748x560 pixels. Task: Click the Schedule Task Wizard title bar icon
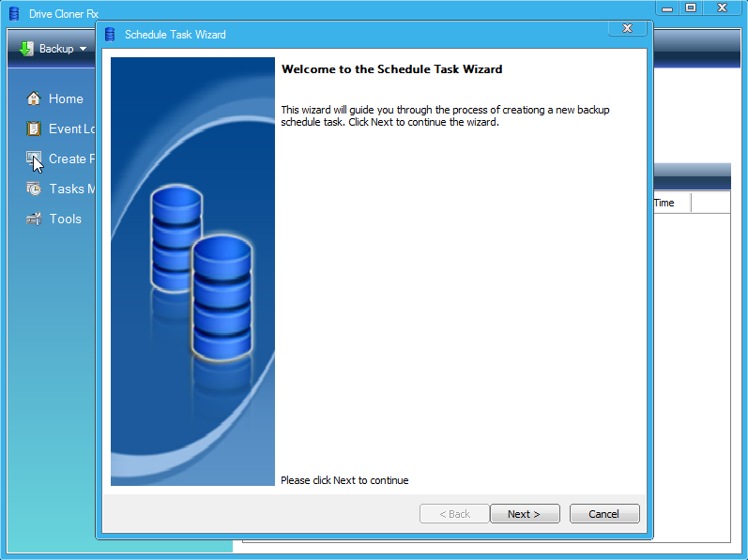click(x=110, y=35)
